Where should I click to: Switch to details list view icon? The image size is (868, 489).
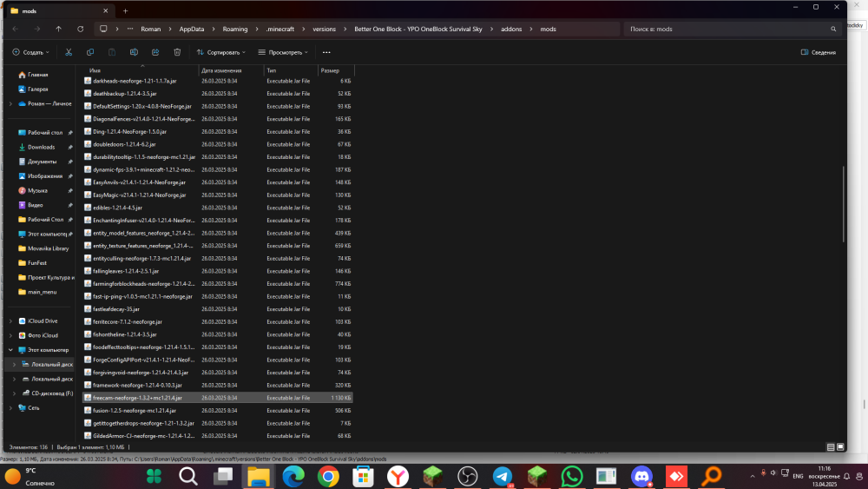tap(831, 447)
